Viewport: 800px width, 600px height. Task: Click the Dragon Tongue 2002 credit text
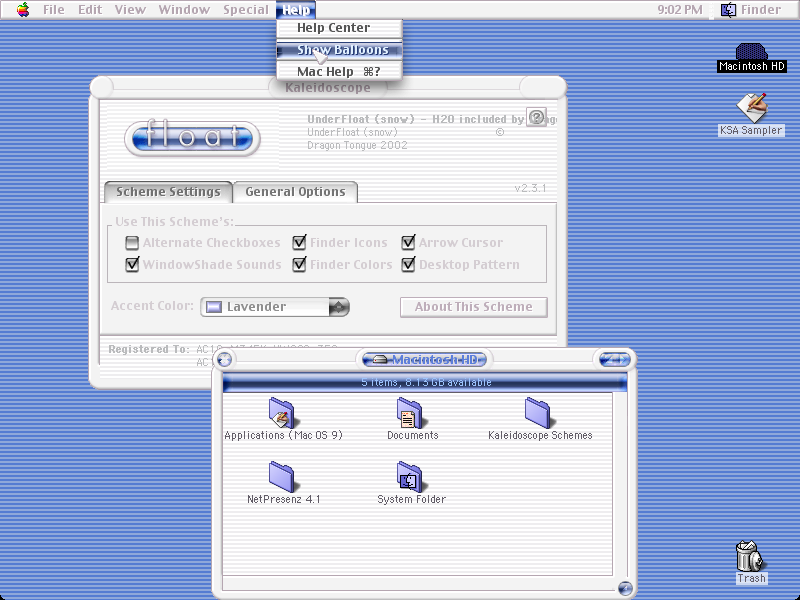357,145
